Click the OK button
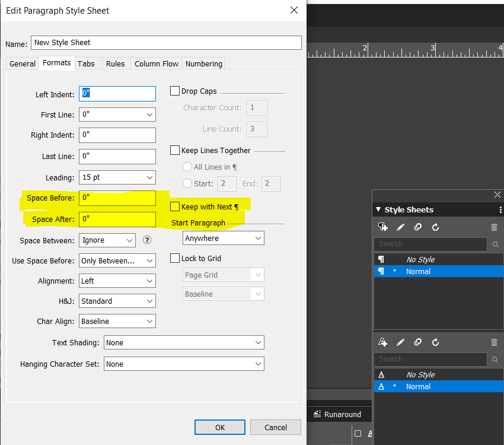This screenshot has width=504, height=445. (220, 427)
